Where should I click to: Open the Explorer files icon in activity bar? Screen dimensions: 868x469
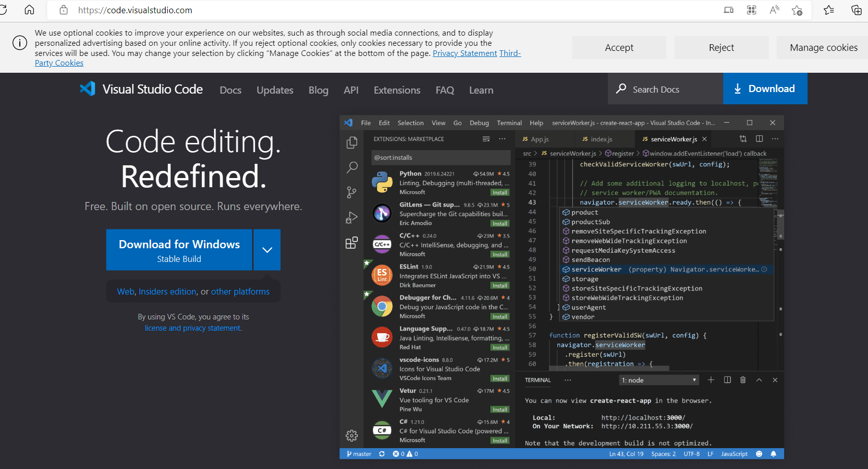click(352, 143)
